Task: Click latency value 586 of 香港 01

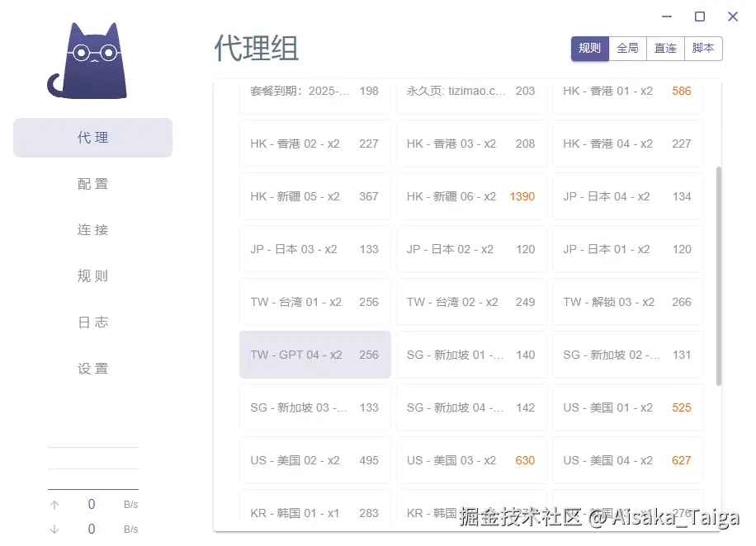Action: 681,91
